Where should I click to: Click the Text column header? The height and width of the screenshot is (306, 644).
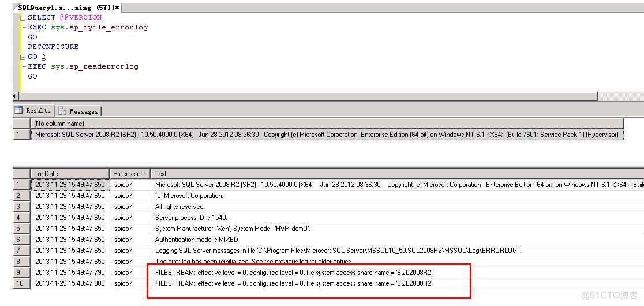tap(397, 174)
